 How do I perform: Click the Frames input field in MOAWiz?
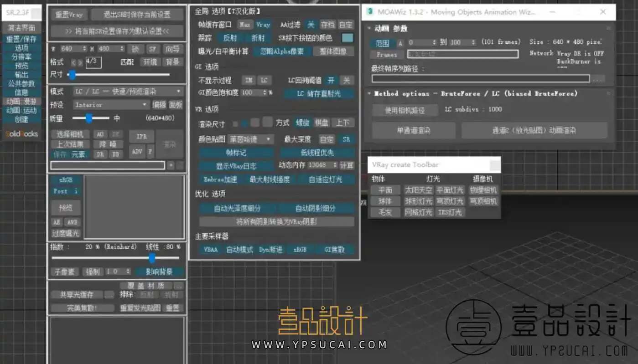pyautogui.click(x=462, y=54)
